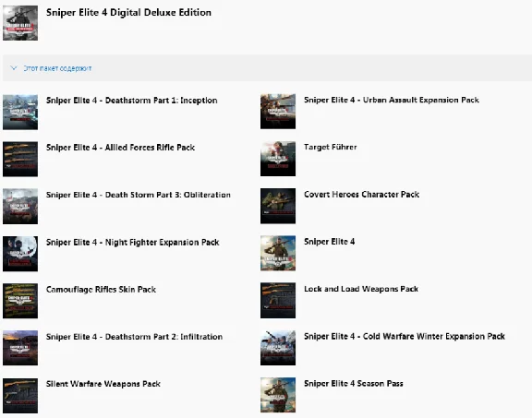Select "Deathstorm Part 2: Infiltration" title
This screenshot has height=418, width=532.
click(163, 337)
